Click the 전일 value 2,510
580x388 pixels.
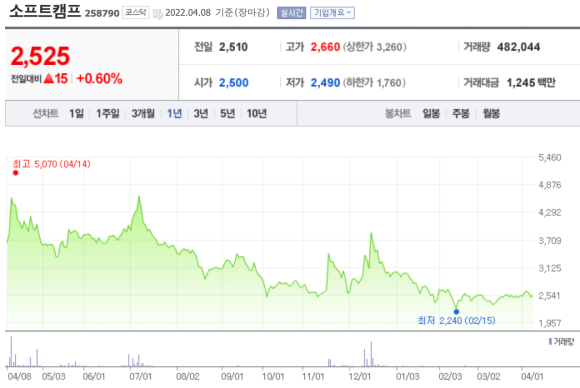pyautogui.click(x=233, y=47)
